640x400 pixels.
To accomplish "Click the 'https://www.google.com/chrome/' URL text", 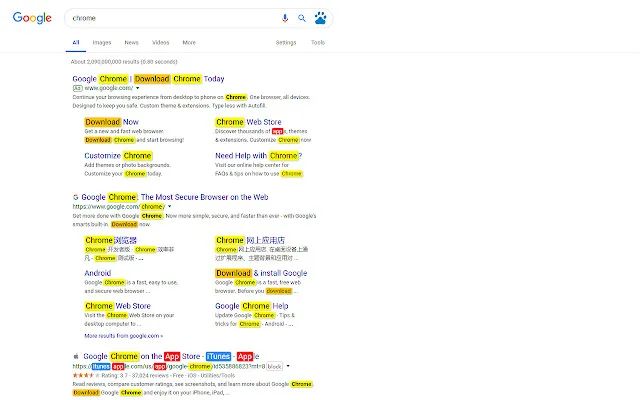I will tap(119, 207).
